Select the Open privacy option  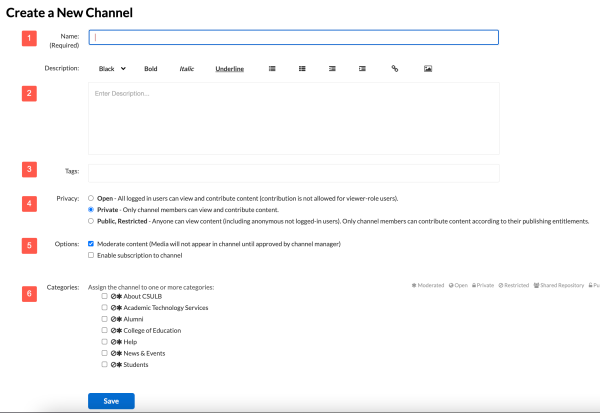click(92, 198)
